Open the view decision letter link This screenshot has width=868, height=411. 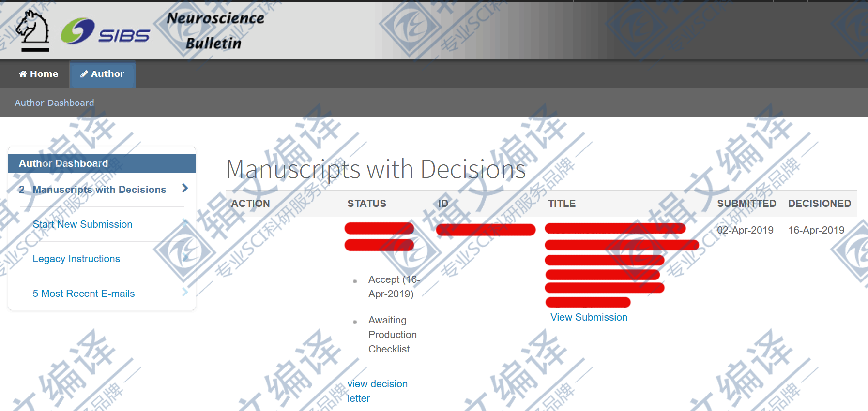point(377,391)
